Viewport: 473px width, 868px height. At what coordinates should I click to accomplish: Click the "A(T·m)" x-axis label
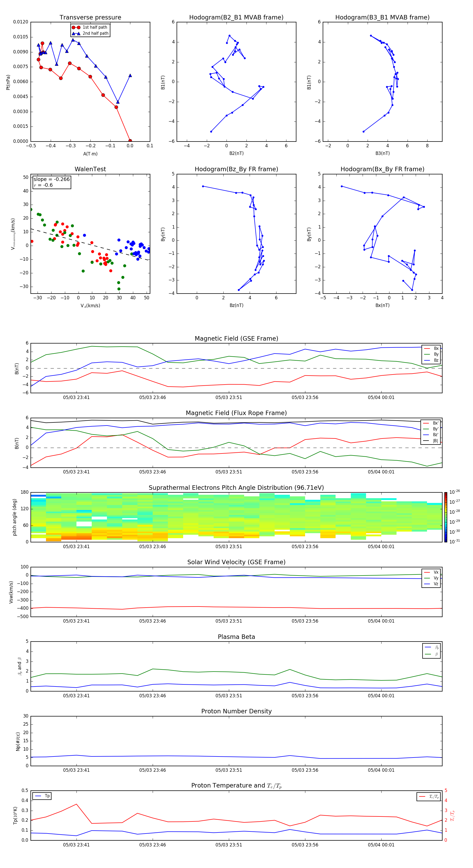pos(90,154)
